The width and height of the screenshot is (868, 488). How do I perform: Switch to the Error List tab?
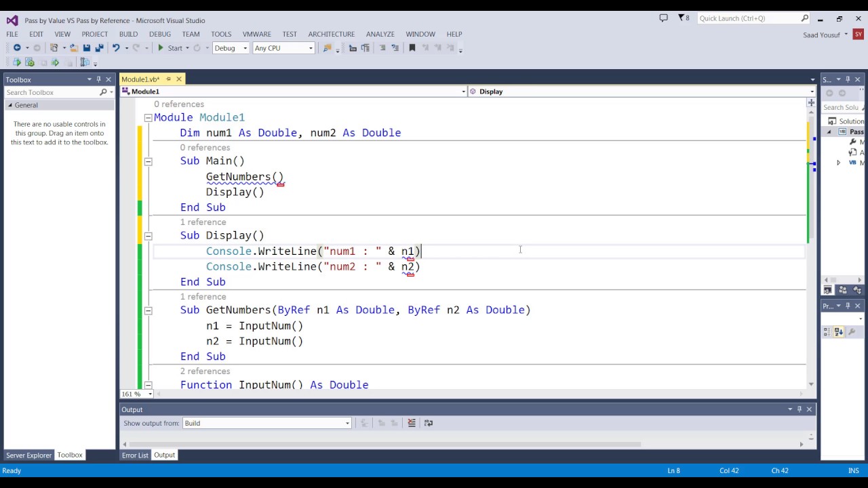135,455
